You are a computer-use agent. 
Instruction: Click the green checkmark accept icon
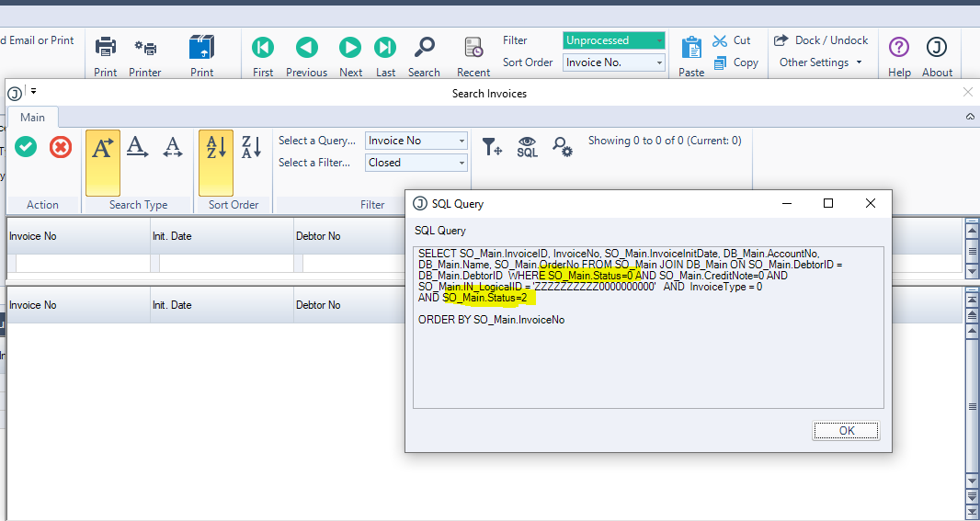26,147
